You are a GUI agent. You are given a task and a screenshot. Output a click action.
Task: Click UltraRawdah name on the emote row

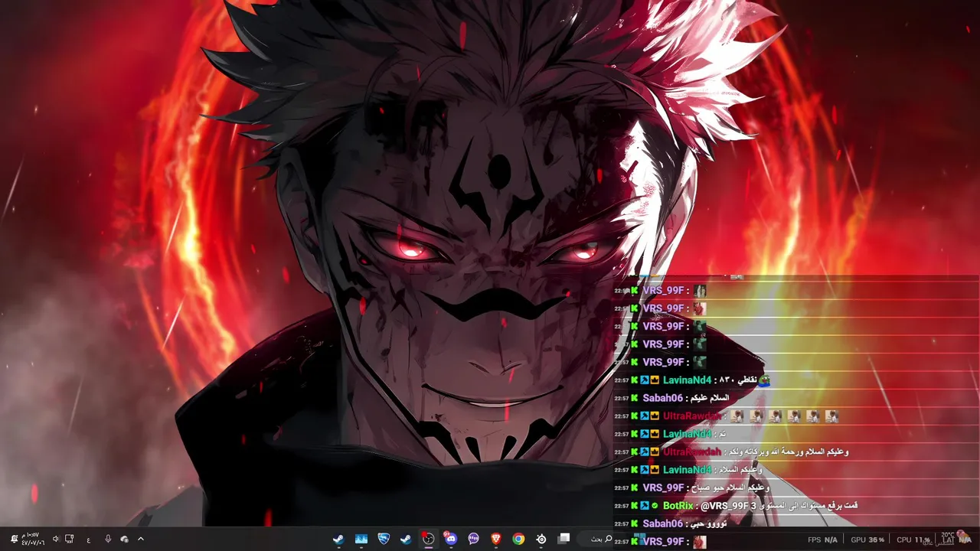[x=692, y=416]
